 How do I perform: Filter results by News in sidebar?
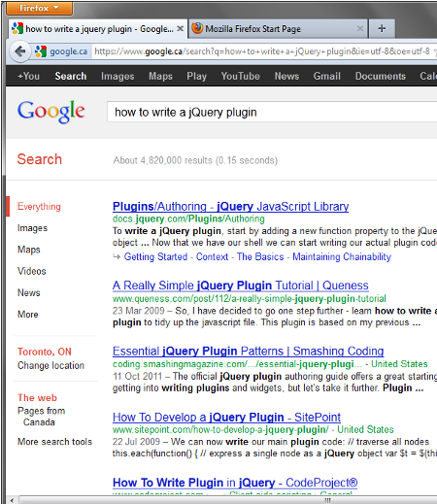29,292
